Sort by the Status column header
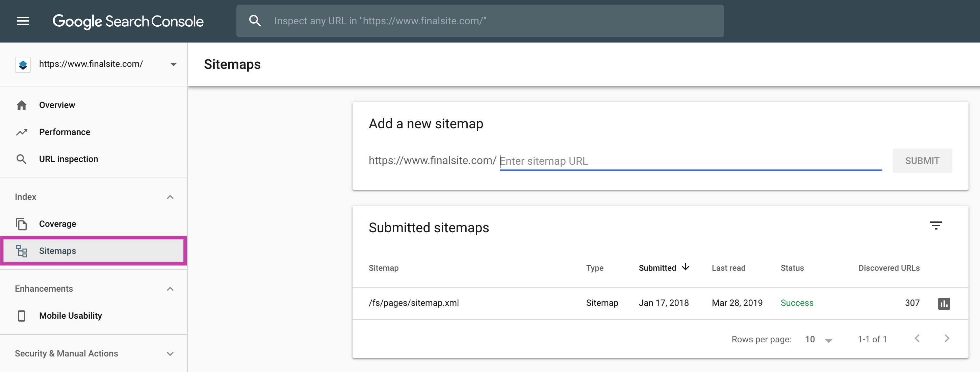 point(792,268)
